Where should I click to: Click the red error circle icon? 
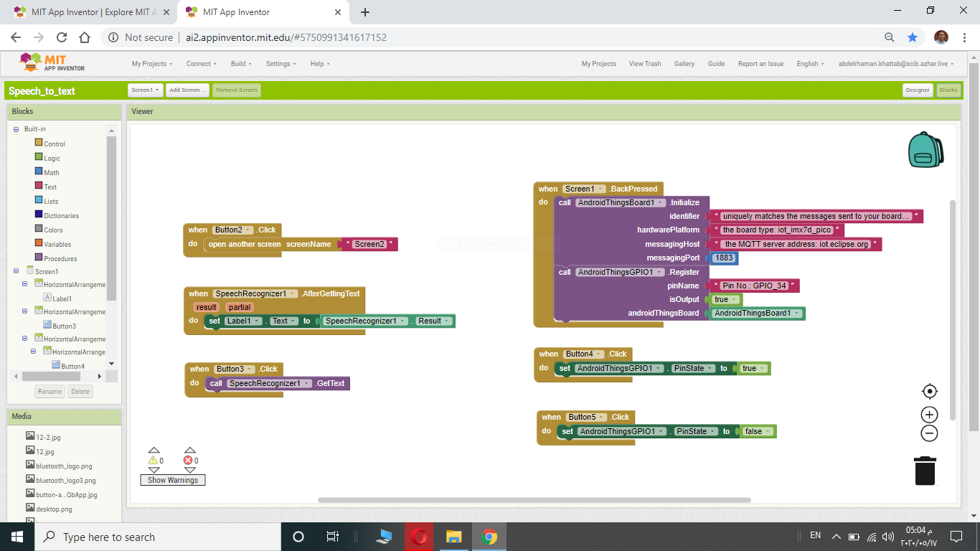pyautogui.click(x=188, y=461)
